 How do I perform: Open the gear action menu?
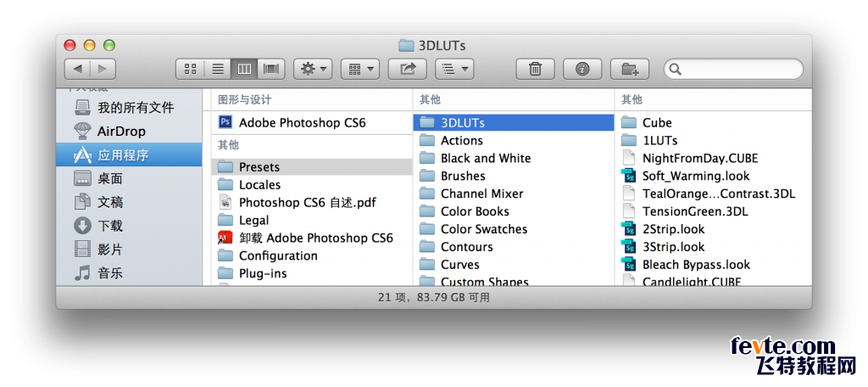click(x=313, y=69)
